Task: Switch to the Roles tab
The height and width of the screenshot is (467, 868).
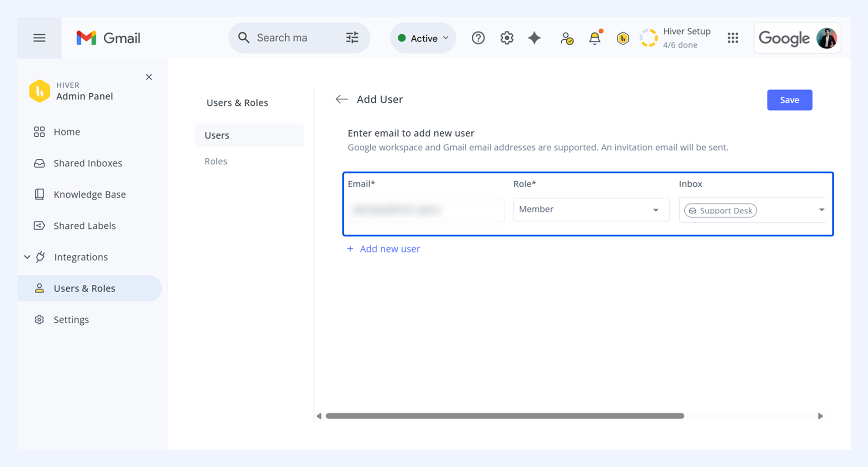Action: (x=216, y=161)
